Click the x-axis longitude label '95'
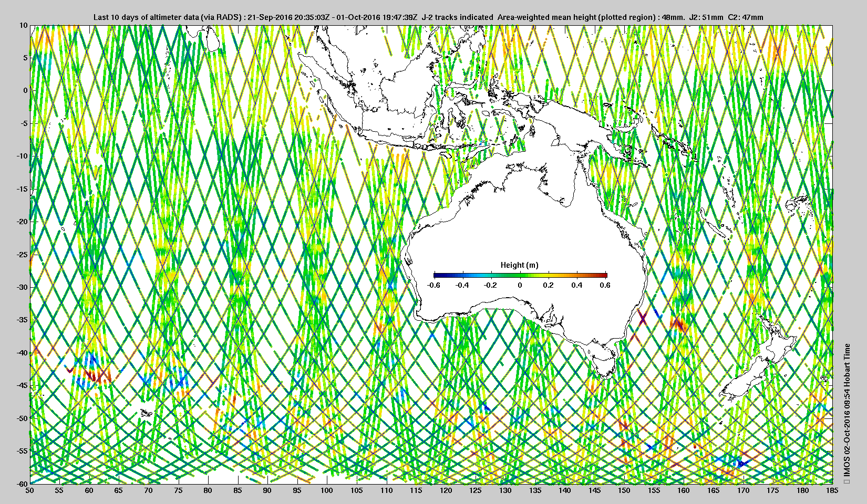Image resolution: width=867 pixels, height=504 pixels. pyautogui.click(x=297, y=490)
